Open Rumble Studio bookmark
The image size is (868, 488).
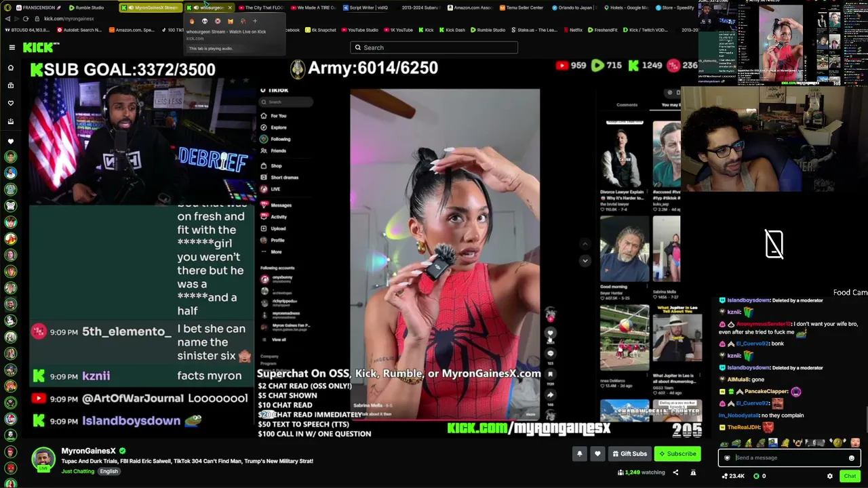click(x=488, y=30)
